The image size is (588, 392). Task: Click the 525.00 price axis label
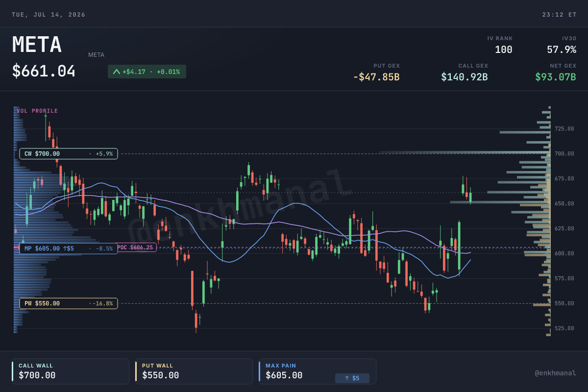(x=564, y=328)
